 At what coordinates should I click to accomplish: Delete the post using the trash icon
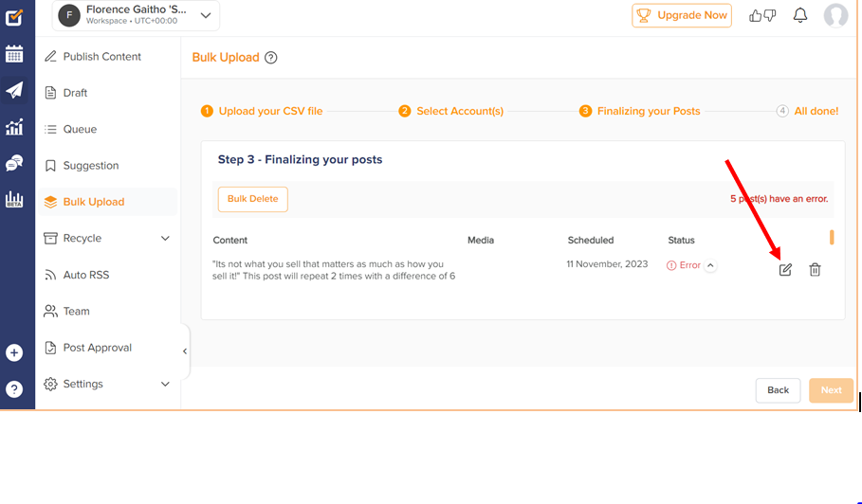(815, 270)
